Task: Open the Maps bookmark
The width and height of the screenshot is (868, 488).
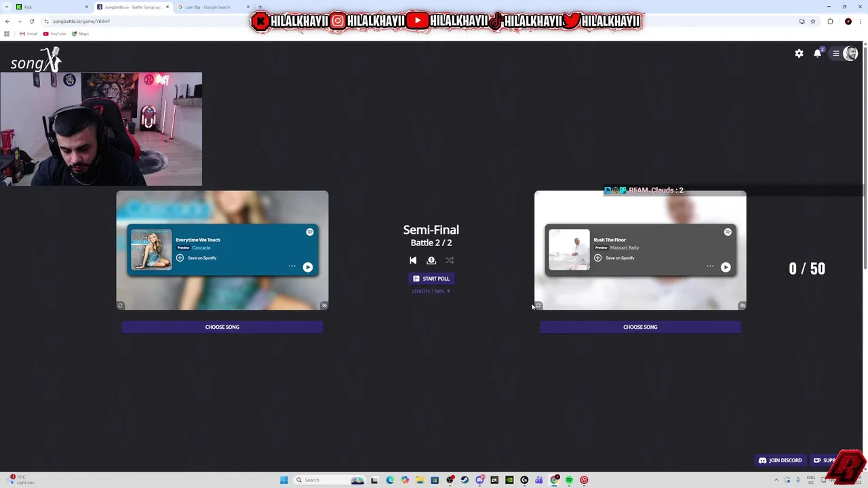Action: pos(81,34)
